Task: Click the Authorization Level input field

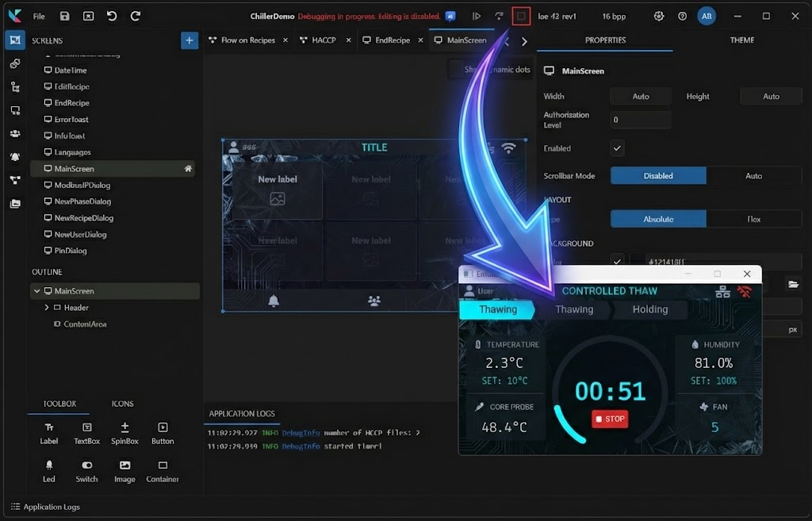Action: (x=641, y=121)
